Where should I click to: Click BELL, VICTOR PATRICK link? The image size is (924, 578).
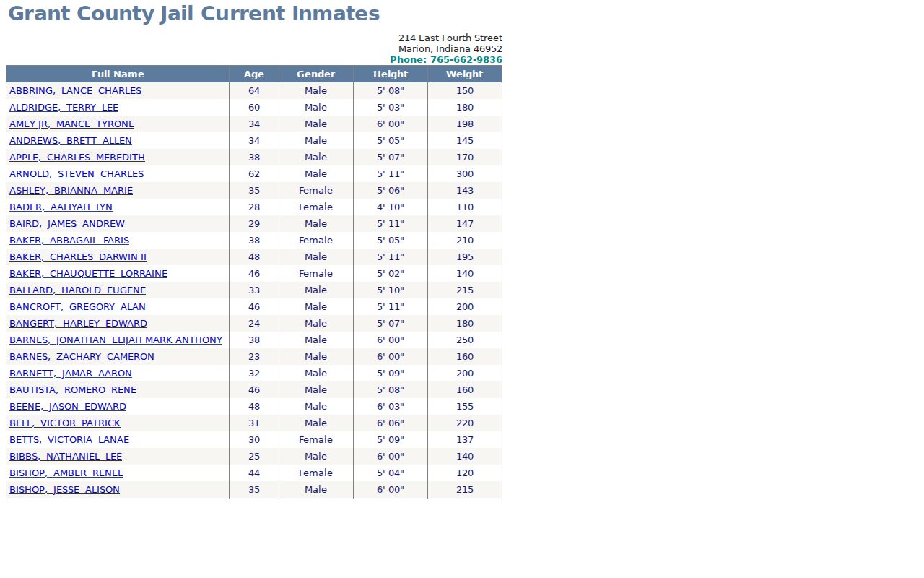click(x=65, y=423)
